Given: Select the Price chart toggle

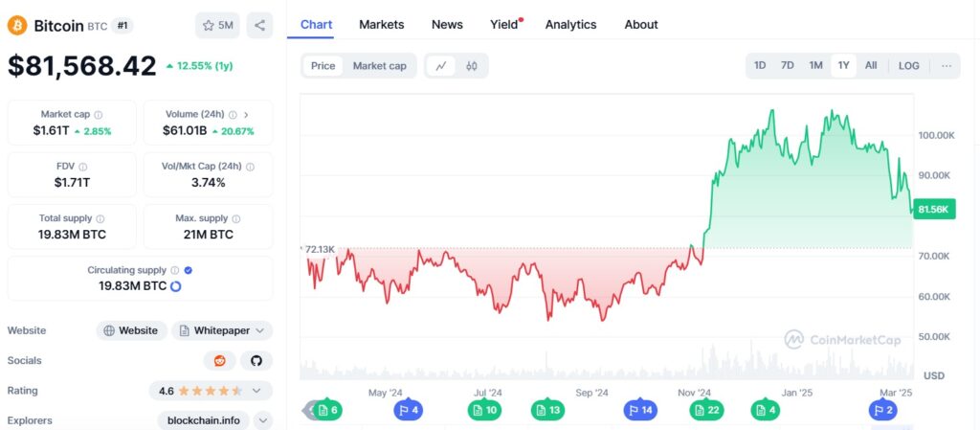Looking at the screenshot, I should (x=323, y=66).
